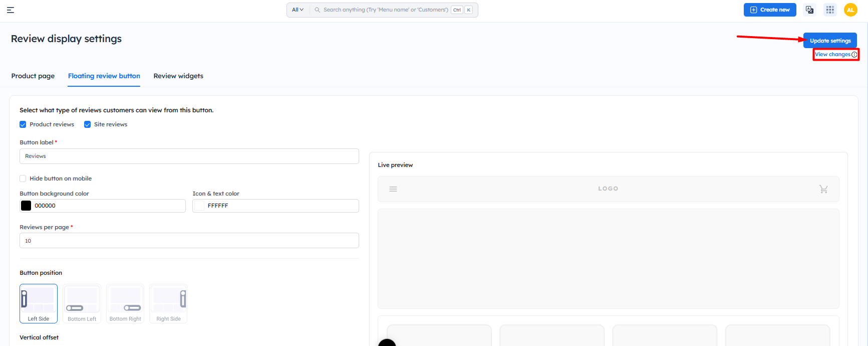Viewport: 868px width, 346px height.
Task: Open the hamburger sidebar menu
Action: (x=11, y=10)
